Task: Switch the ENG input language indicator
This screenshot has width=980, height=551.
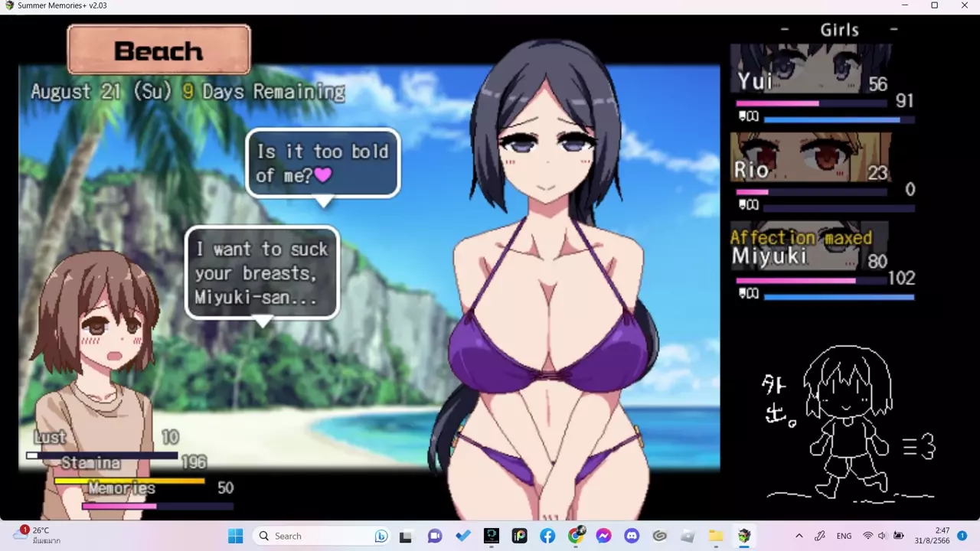Action: point(844,536)
